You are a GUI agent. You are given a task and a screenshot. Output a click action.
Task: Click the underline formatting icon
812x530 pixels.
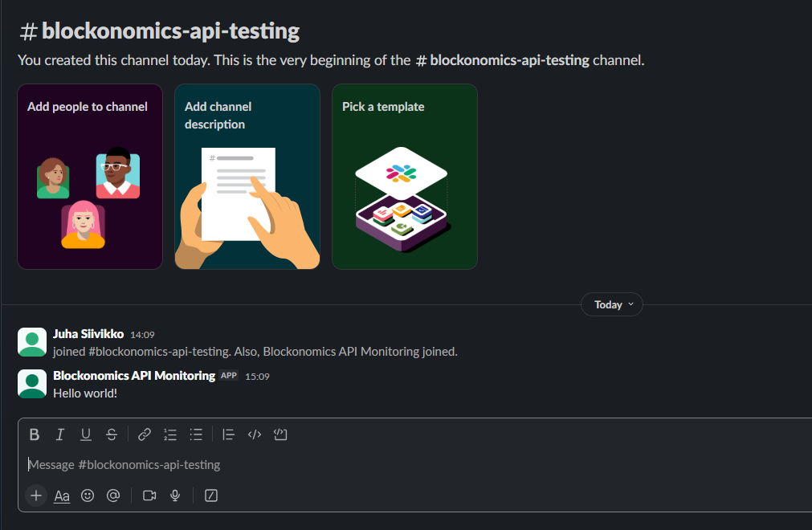pyautogui.click(x=86, y=434)
